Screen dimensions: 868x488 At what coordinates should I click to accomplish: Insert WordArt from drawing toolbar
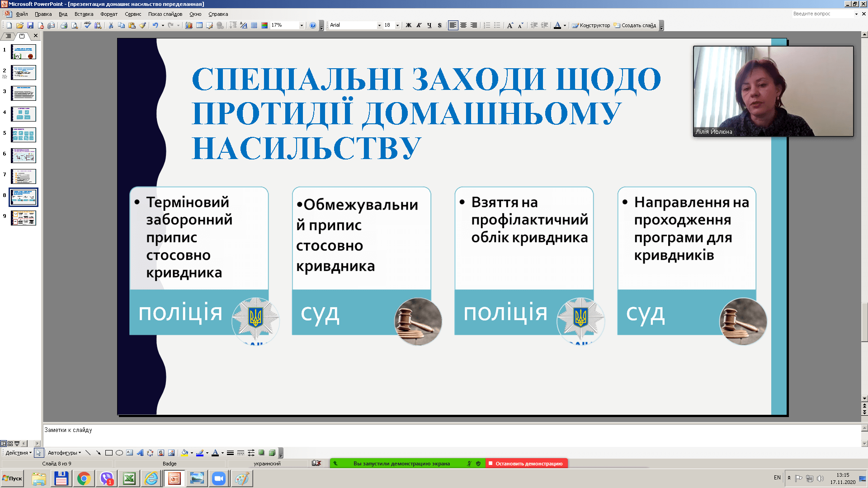[x=140, y=453]
